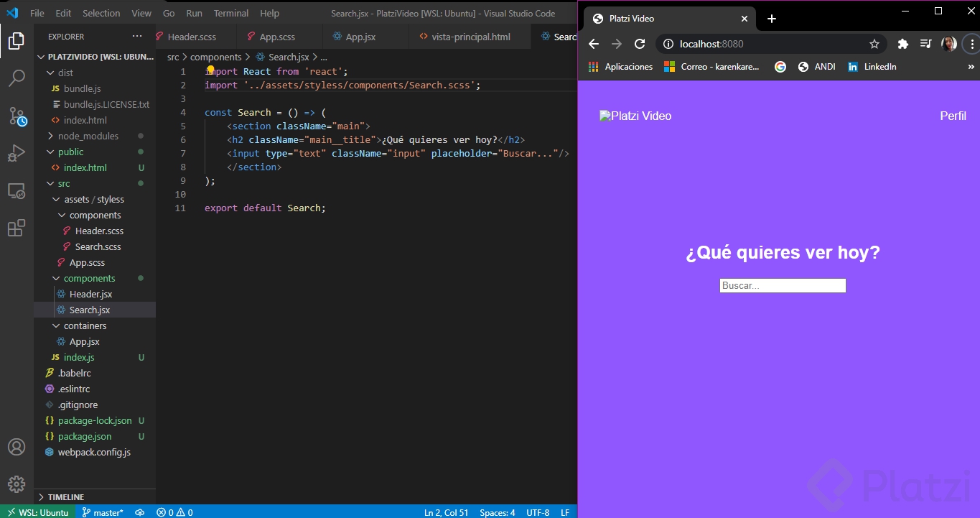
Task: Click the Buscar search input on page
Action: (x=783, y=285)
